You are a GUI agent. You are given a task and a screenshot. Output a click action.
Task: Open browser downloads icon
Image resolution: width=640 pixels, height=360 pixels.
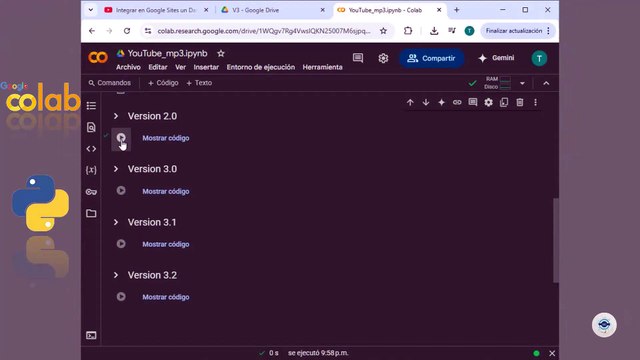[x=434, y=31]
